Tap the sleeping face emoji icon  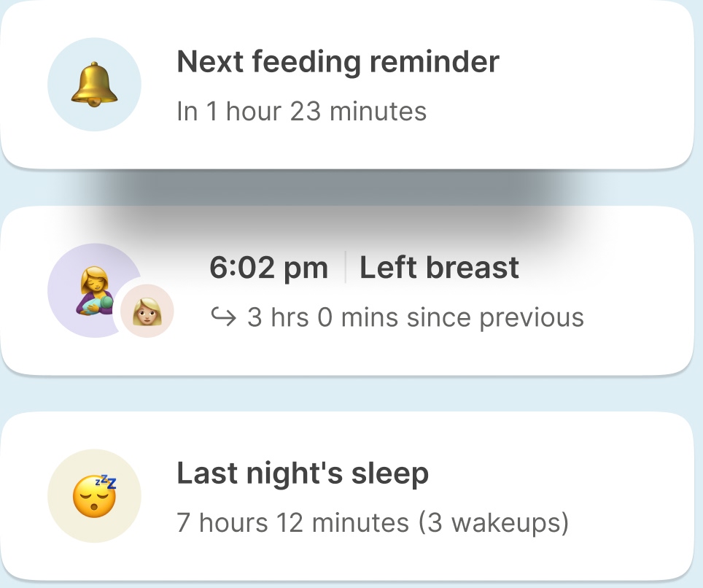tap(94, 496)
